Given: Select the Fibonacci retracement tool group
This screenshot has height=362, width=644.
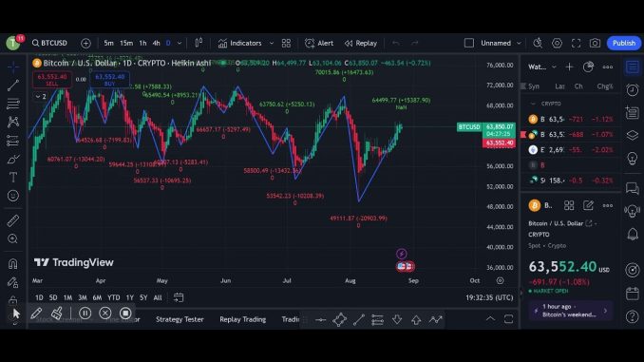Looking at the screenshot, I should click(13, 104).
